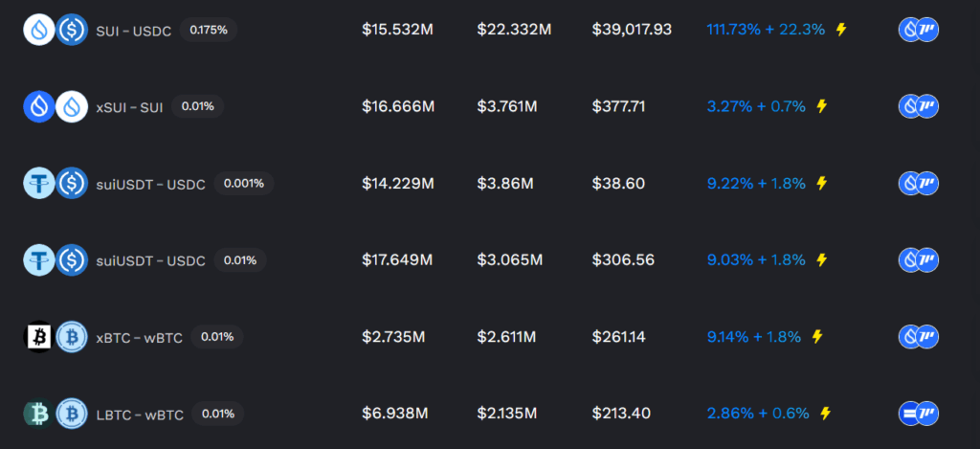Click the $39,017.93 fees value

(x=632, y=30)
